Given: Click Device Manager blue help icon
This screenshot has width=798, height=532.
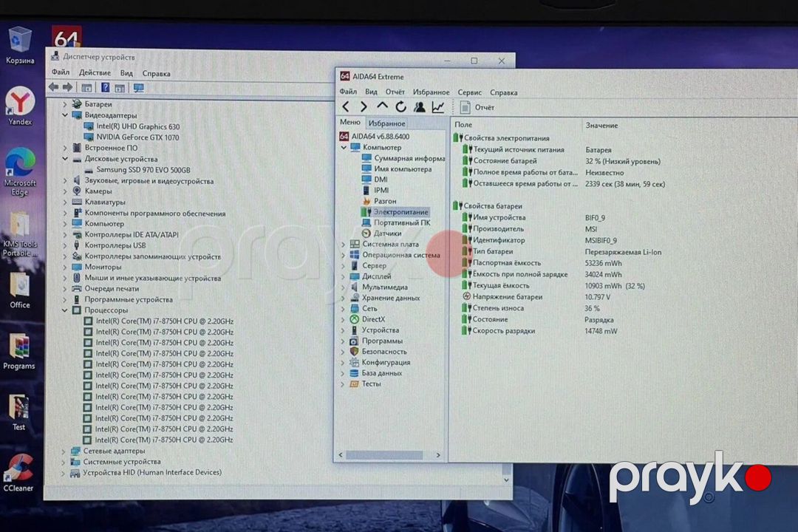Looking at the screenshot, I should coord(105,88).
